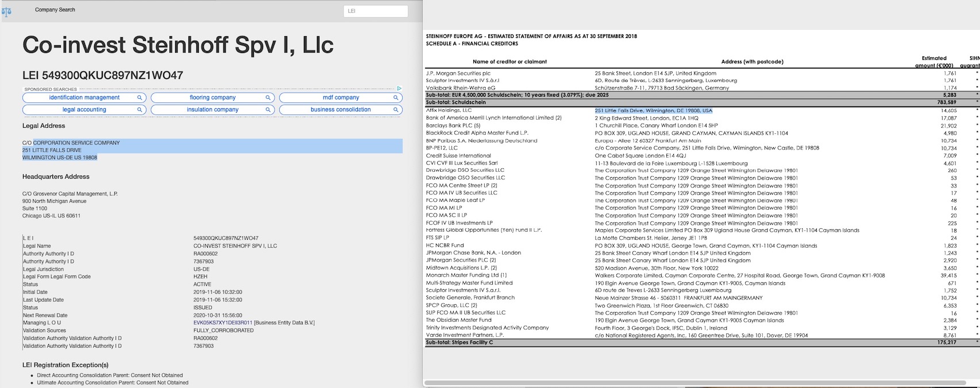The image size is (980, 388).
Task: Click the search icon in 'flooring company' pill
Action: (x=268, y=98)
